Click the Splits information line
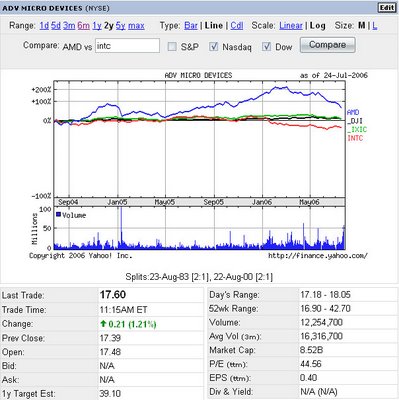Screen dimensions: 399x400 click(199, 277)
